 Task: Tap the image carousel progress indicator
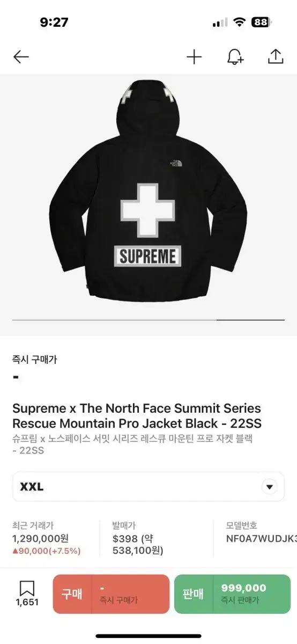pyautogui.click(x=148, y=320)
